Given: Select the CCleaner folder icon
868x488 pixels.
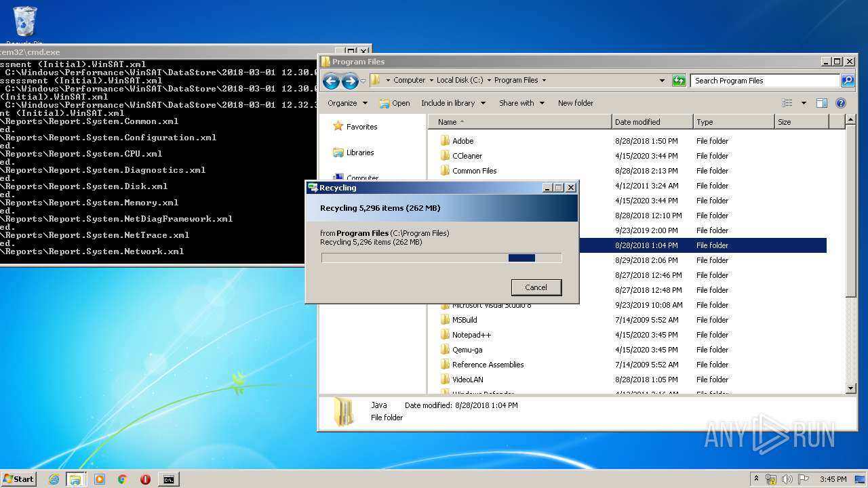Looking at the screenshot, I should 445,156.
